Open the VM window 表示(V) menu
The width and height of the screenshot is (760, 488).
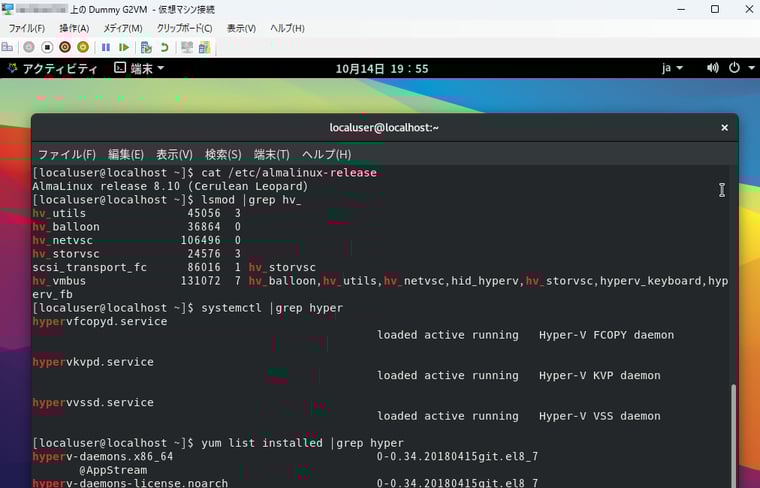[241, 28]
